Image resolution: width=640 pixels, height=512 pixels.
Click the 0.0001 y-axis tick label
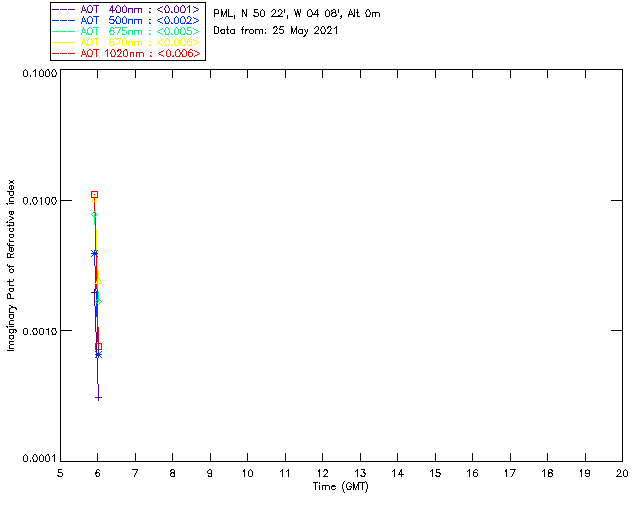click(40, 459)
